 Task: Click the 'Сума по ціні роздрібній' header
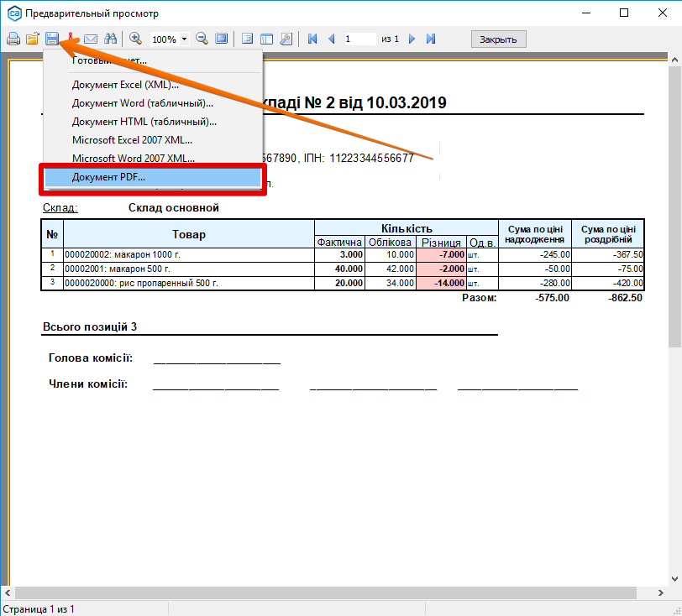(608, 234)
